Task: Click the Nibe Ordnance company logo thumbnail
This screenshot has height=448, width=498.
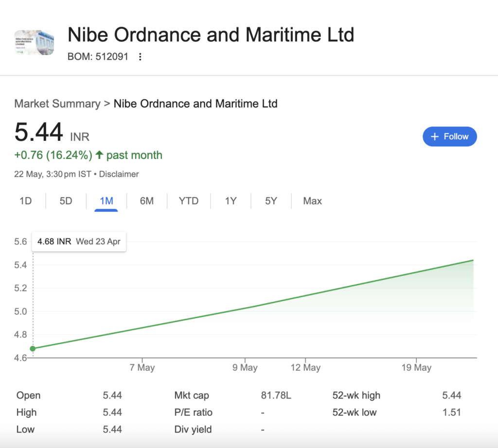Action: pos(35,42)
